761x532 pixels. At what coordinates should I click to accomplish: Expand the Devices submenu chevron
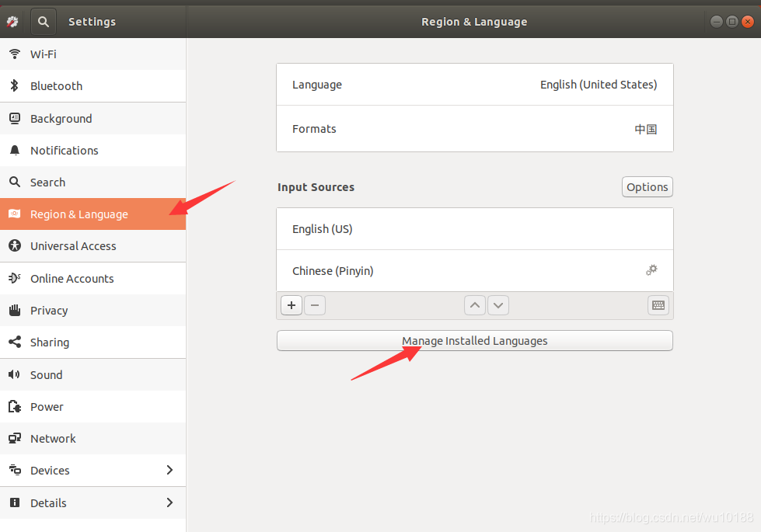(169, 470)
